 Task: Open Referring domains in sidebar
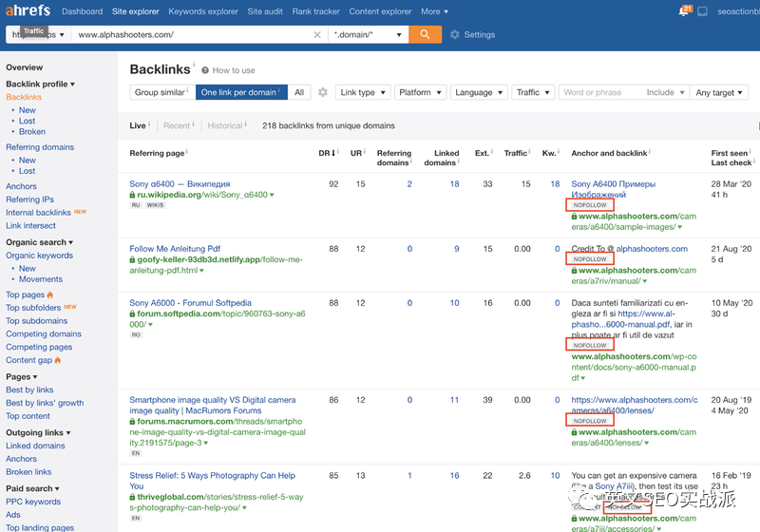click(x=40, y=147)
